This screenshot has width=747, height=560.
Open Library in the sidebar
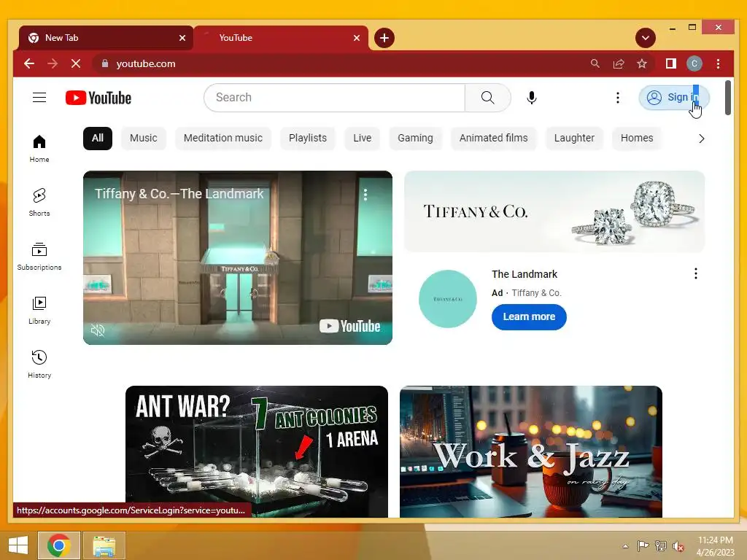pyautogui.click(x=39, y=311)
